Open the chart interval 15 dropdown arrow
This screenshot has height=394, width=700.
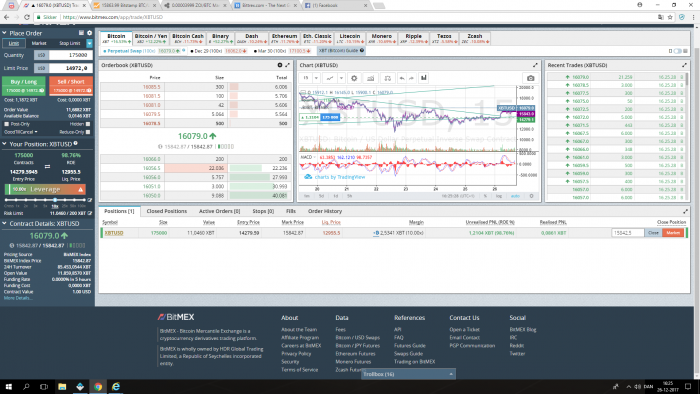point(316,78)
